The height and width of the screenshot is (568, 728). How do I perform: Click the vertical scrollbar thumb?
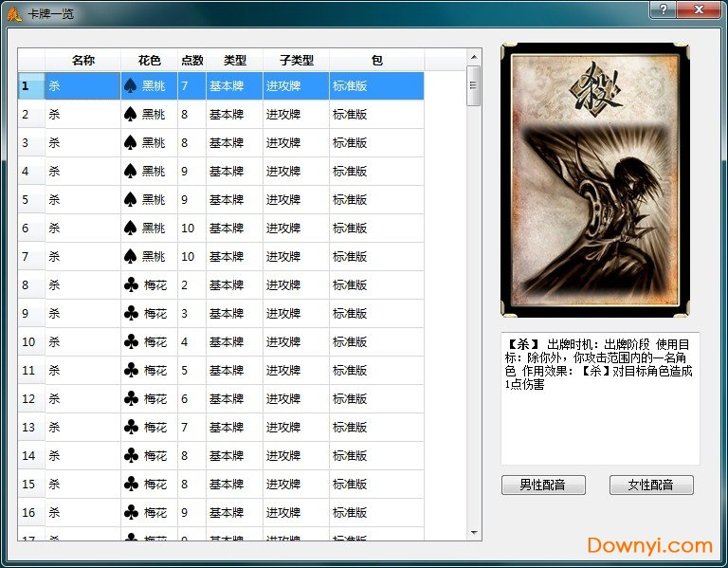click(x=474, y=86)
